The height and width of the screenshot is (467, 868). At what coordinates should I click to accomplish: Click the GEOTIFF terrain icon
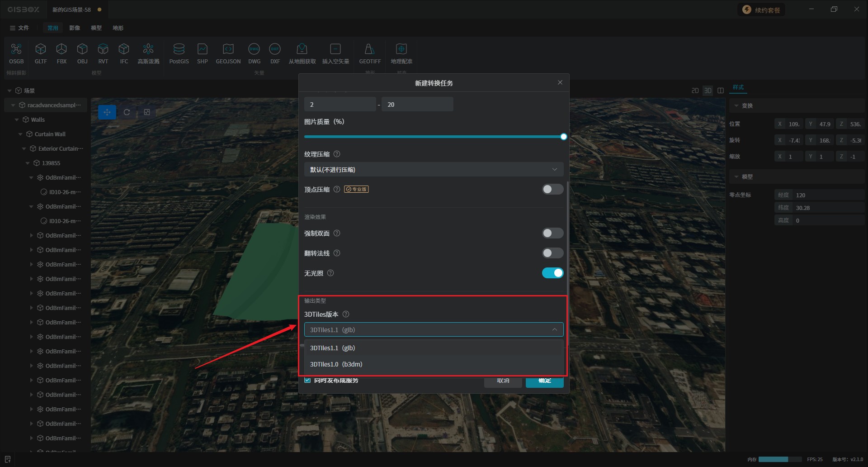[x=369, y=49]
